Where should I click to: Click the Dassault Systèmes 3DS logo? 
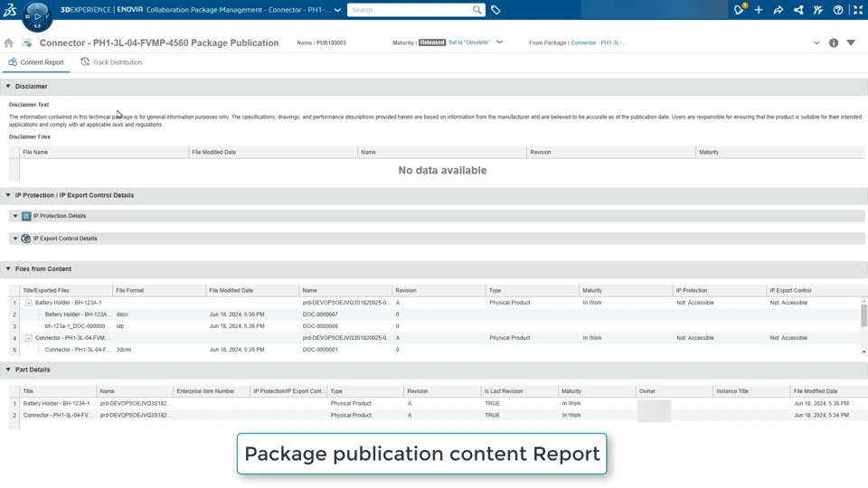[x=10, y=9]
